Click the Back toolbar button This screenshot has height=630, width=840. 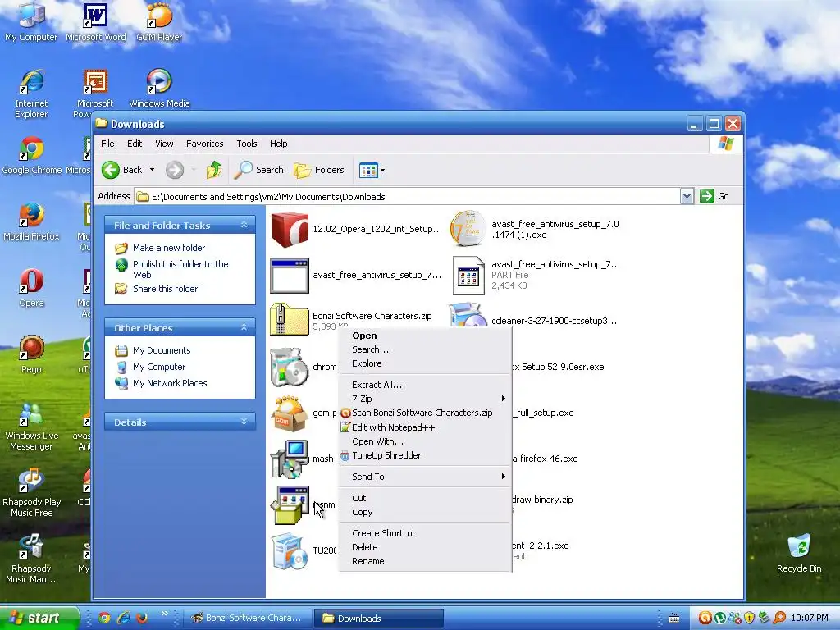click(122, 170)
